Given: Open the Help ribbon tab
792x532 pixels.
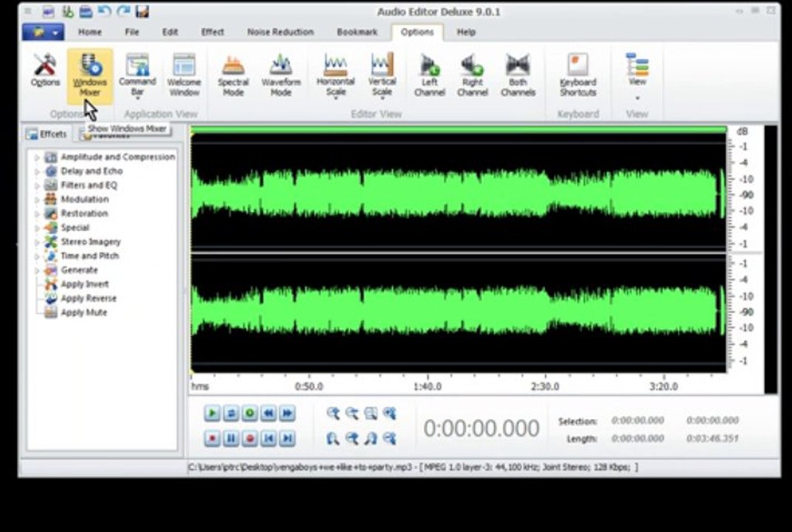Looking at the screenshot, I should 466,32.
